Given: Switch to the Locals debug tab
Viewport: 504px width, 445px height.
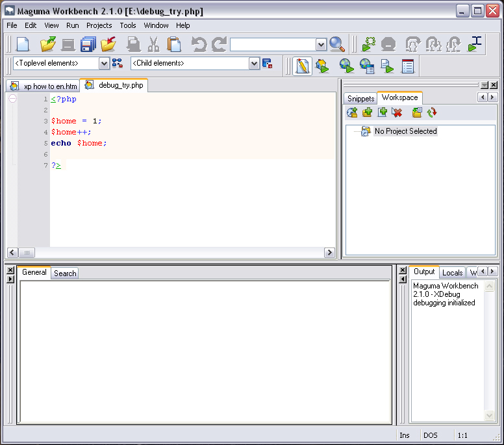Looking at the screenshot, I should 452,273.
